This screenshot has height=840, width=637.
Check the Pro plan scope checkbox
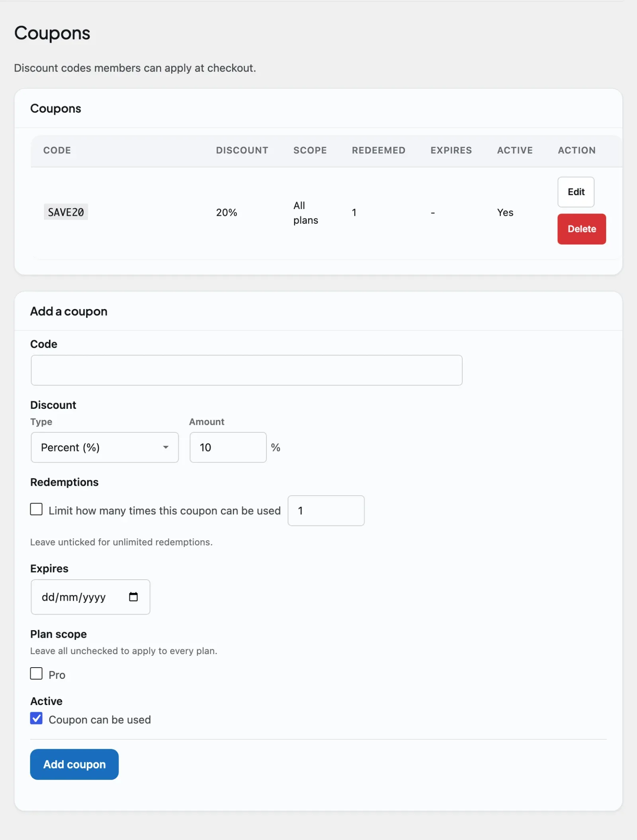36,673
